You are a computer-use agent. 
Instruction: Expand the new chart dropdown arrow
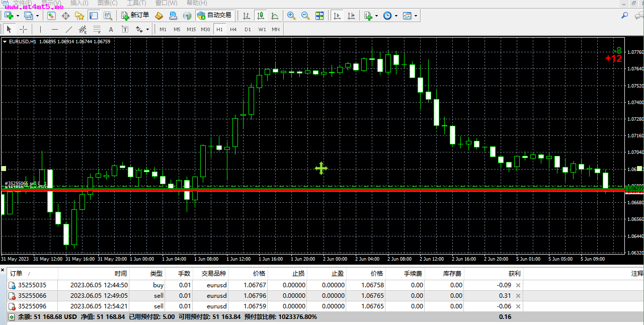[x=18, y=16]
